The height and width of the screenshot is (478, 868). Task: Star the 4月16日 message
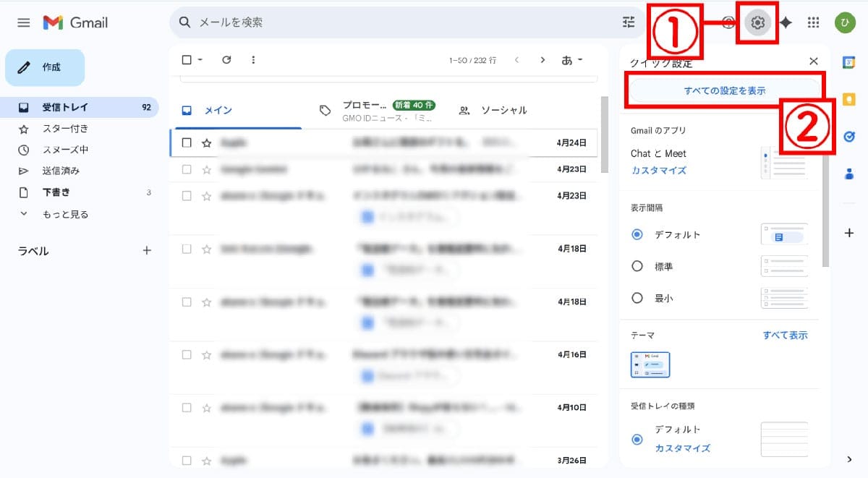tap(207, 355)
